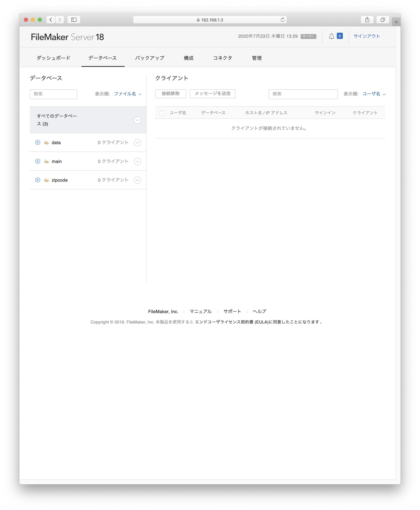The height and width of the screenshot is (510, 420).
Task: Open the すべてのデータベース dropdown arrow
Action: point(137,120)
